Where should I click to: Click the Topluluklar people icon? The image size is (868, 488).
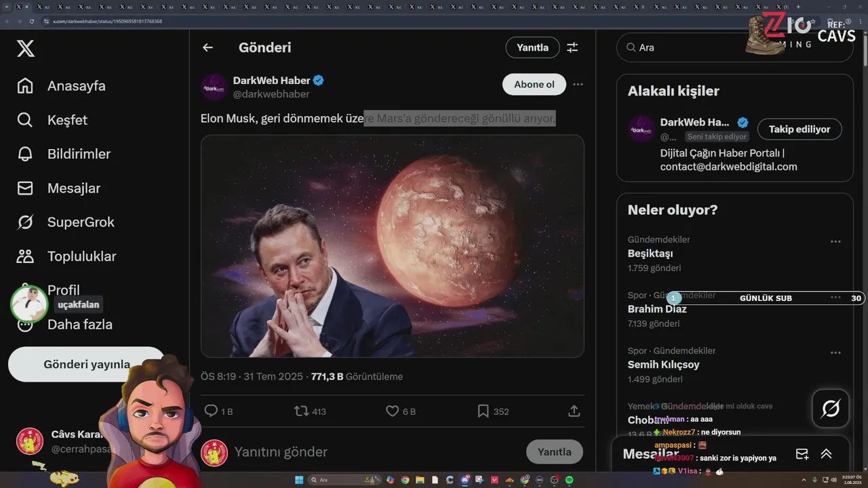click(x=25, y=256)
